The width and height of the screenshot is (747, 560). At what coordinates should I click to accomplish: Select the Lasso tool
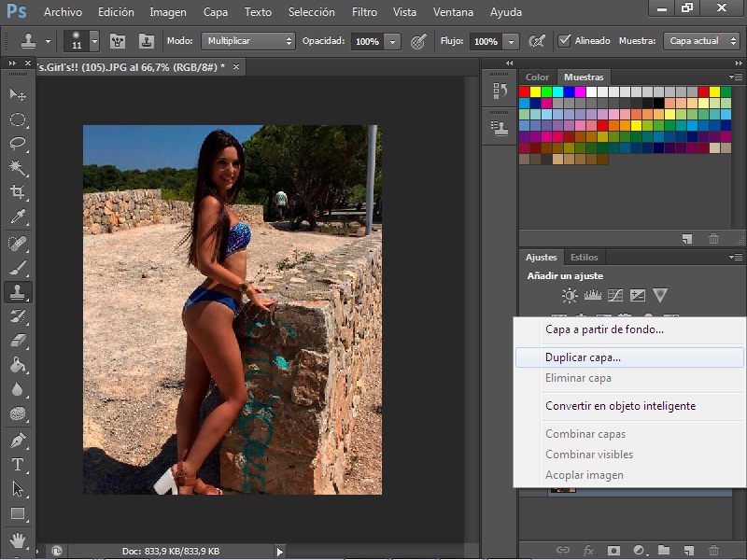(x=18, y=144)
